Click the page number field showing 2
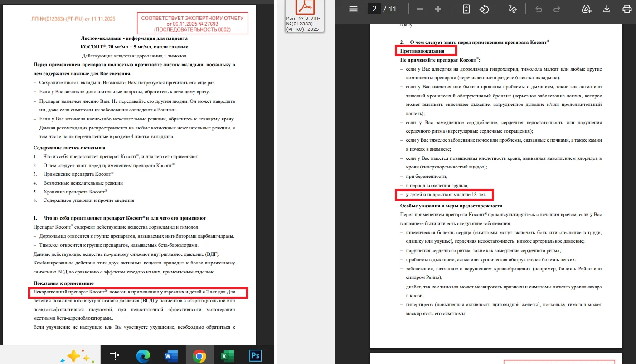The width and height of the screenshot is (636, 364). (x=374, y=9)
